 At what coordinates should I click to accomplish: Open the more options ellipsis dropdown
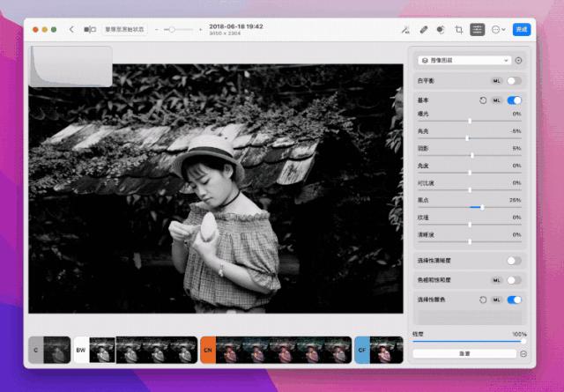pos(498,29)
